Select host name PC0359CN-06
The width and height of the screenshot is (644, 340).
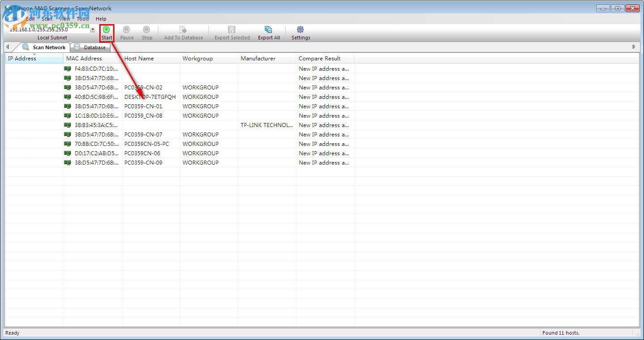142,153
